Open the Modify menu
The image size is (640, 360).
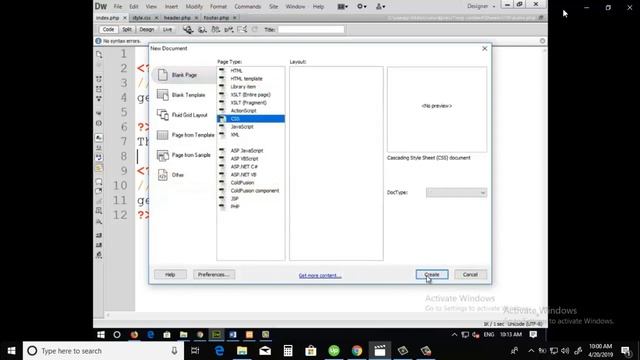point(194,7)
